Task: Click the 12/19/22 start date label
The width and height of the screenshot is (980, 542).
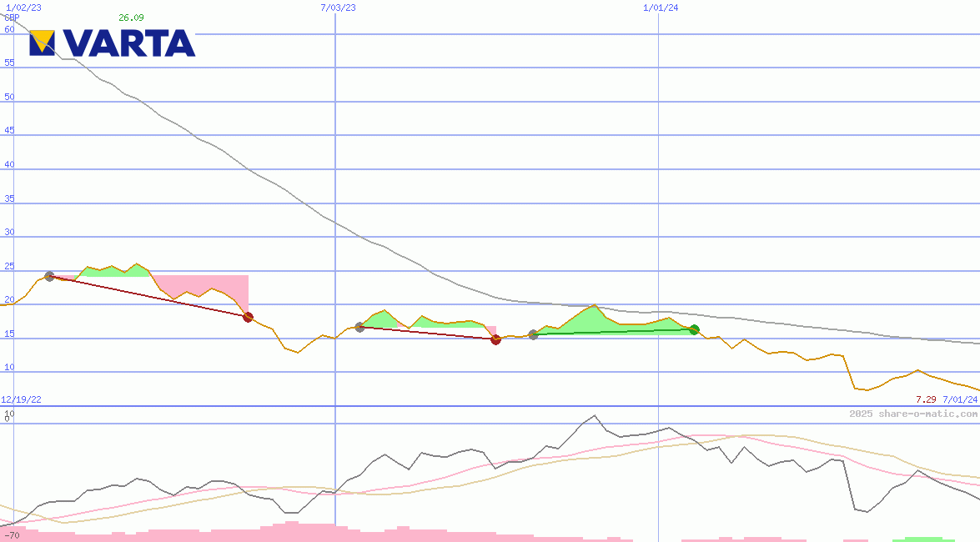Action: 21,400
